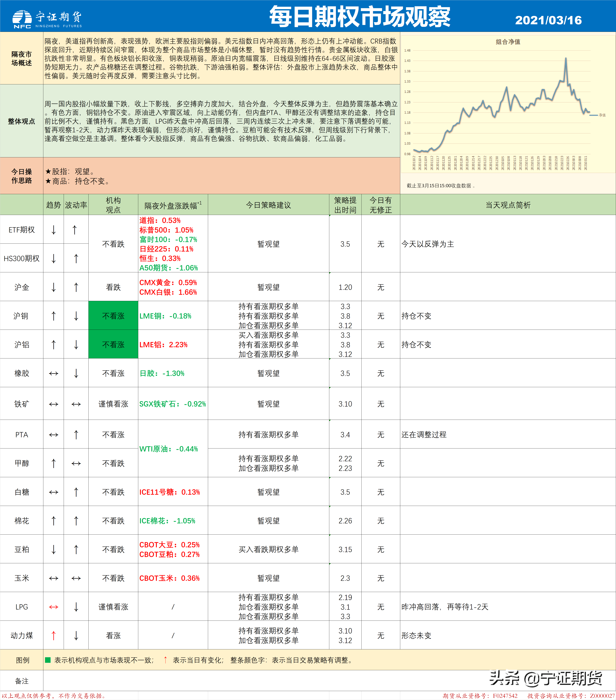Click the green legend square in 图例 row
616x700 pixels.
click(48, 660)
